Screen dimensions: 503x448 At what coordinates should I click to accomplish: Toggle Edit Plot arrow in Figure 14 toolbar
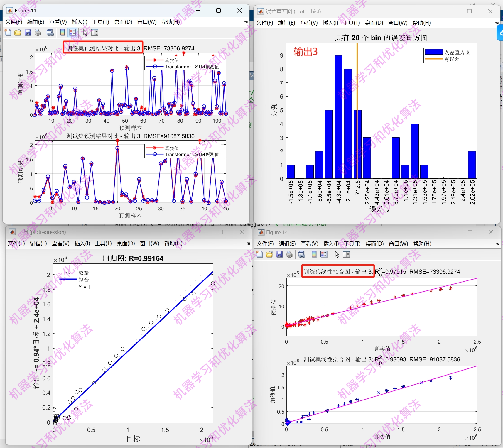(337, 254)
